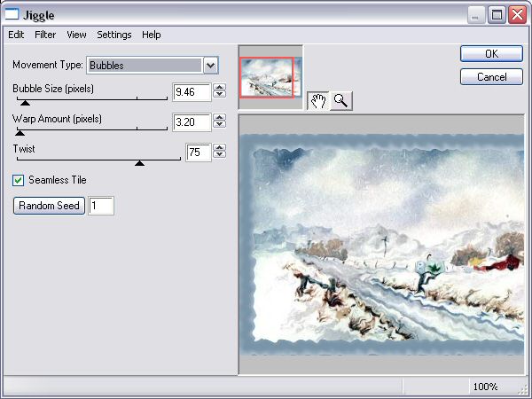The image size is (532, 399).
Task: Click the Bubble Size value field 9.46
Action: tap(192, 92)
